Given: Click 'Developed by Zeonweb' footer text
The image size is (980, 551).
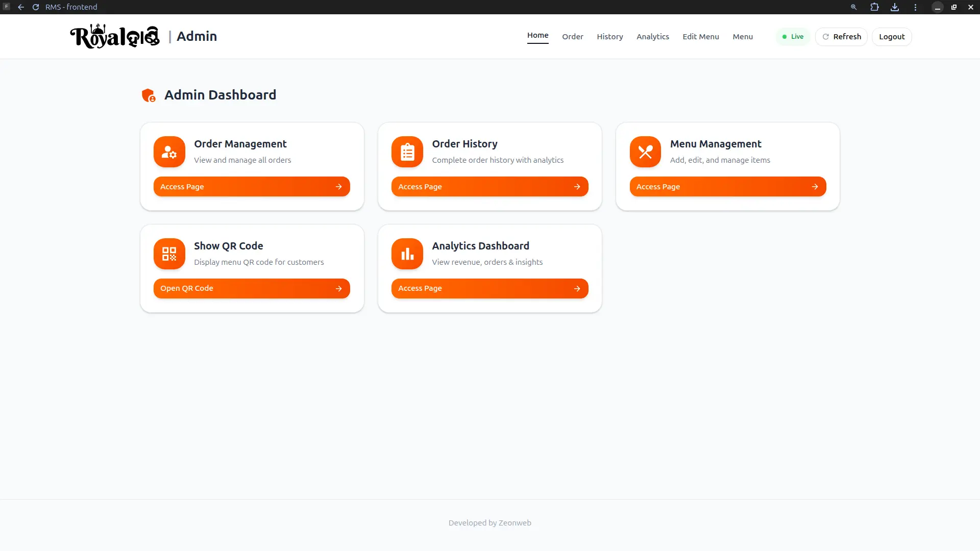Looking at the screenshot, I should pos(490,523).
